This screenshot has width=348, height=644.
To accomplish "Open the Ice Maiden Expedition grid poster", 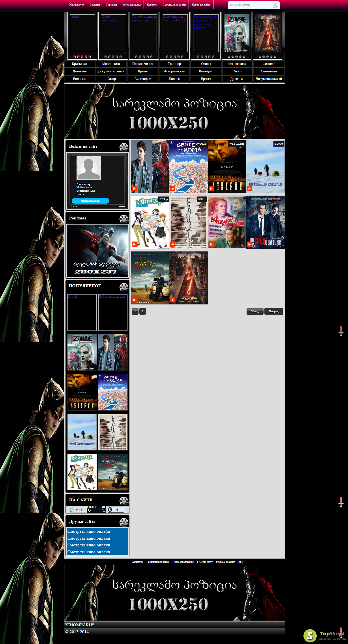I will (x=265, y=166).
